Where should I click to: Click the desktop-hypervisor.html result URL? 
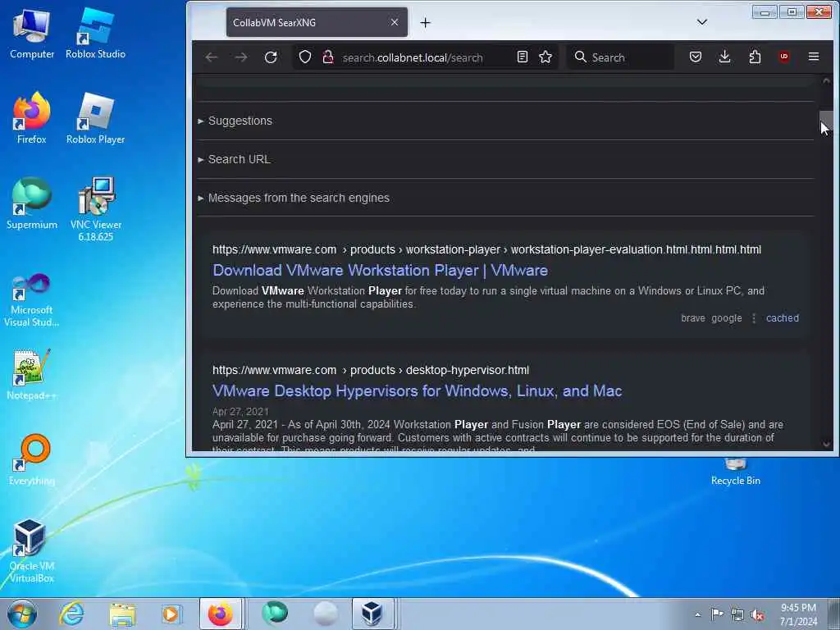coord(371,370)
